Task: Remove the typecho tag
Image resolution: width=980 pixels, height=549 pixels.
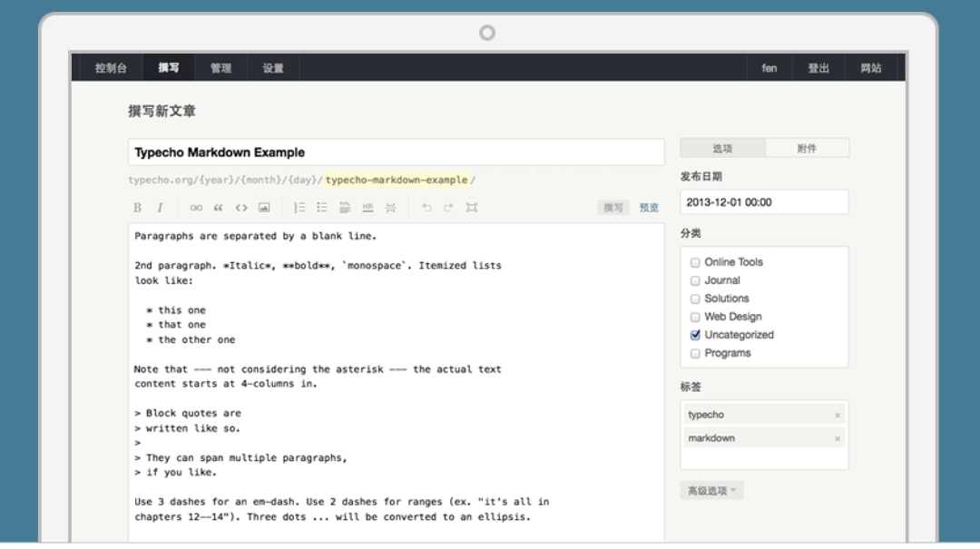Action: 838,416
